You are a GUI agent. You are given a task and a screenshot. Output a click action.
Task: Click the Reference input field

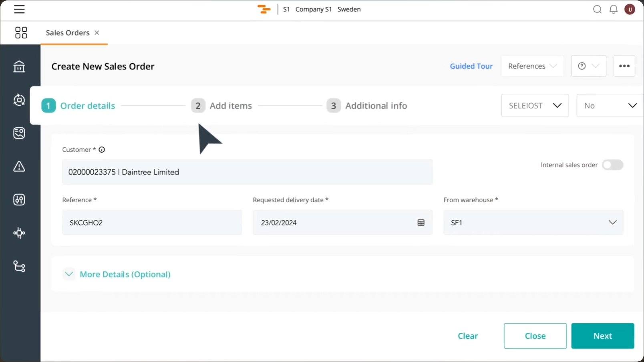click(152, 223)
